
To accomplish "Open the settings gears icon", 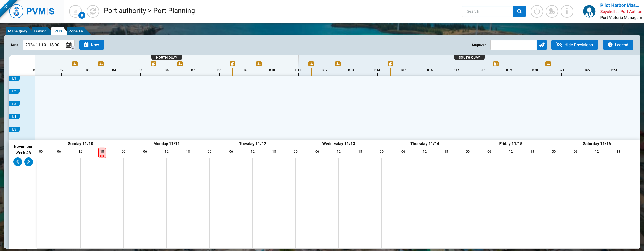I will [552, 11].
